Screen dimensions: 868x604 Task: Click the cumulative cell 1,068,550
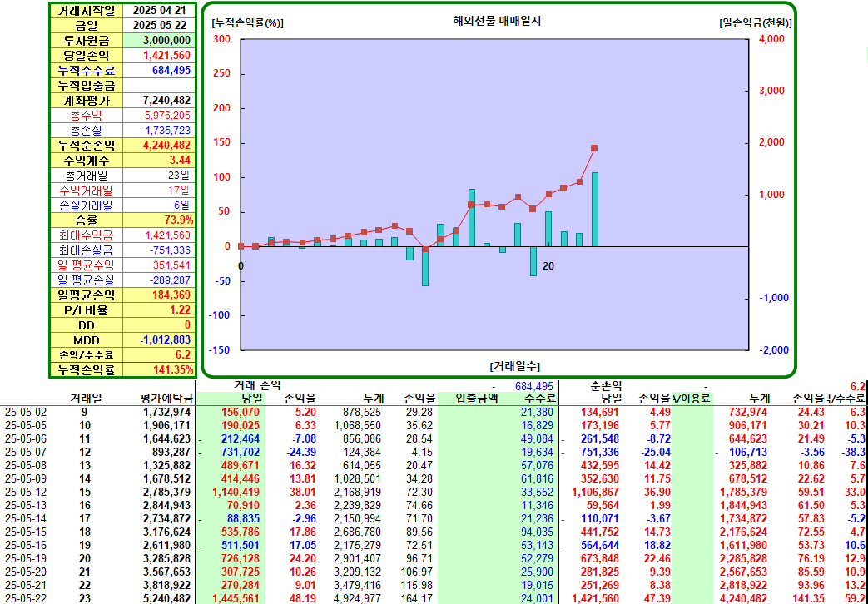[356, 426]
